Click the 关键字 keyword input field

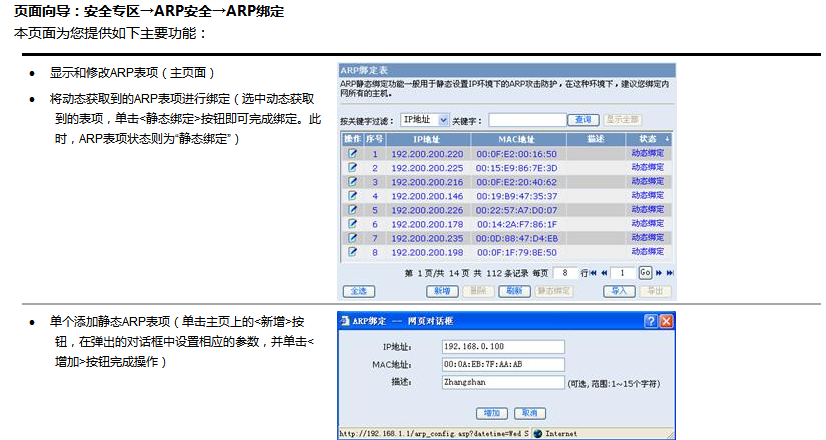[x=527, y=120]
